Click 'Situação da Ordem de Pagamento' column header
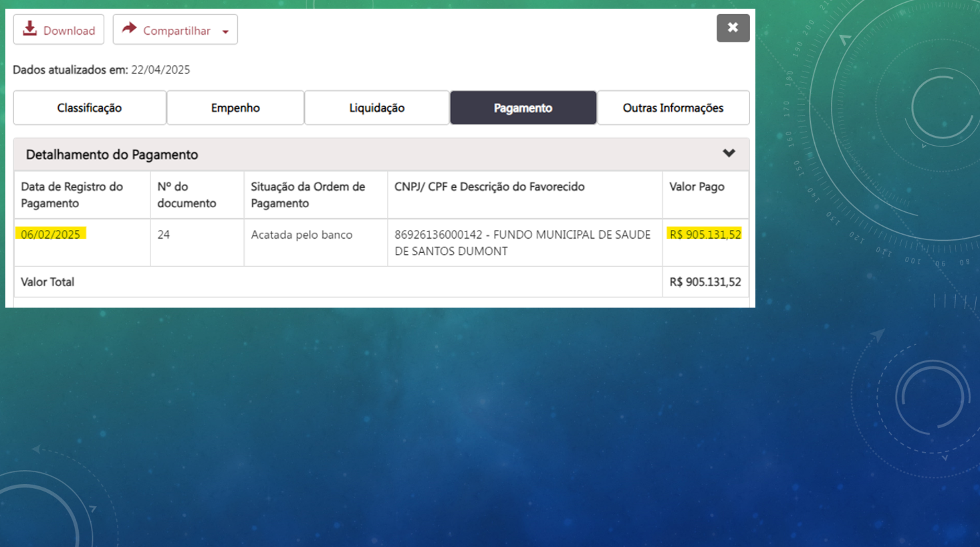This screenshot has height=547, width=980. pyautogui.click(x=316, y=195)
